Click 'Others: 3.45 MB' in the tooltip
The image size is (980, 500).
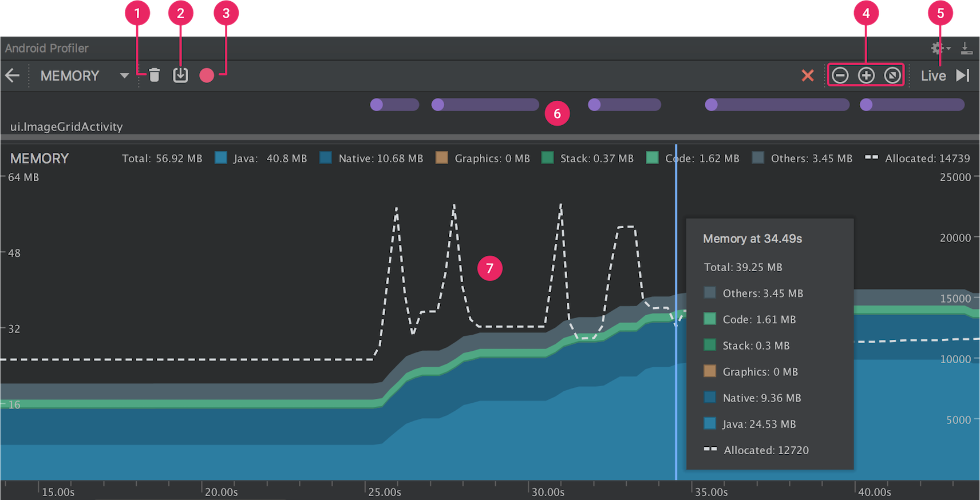click(x=763, y=293)
